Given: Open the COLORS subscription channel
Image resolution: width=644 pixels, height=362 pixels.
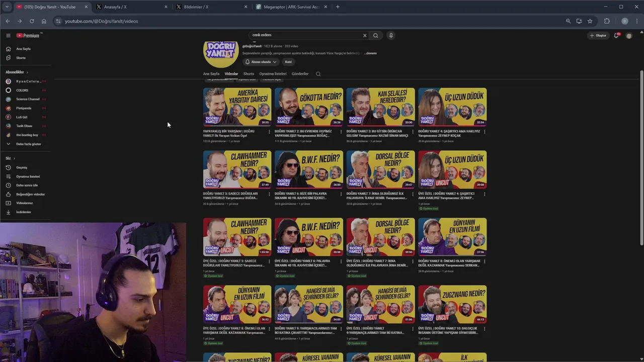Looking at the screenshot, I should (x=27, y=90).
